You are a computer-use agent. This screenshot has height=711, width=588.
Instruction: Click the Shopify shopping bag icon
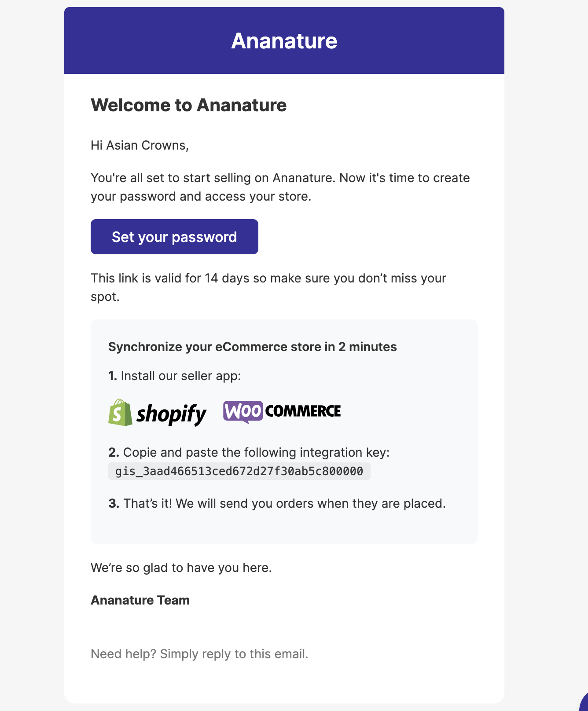tap(120, 413)
